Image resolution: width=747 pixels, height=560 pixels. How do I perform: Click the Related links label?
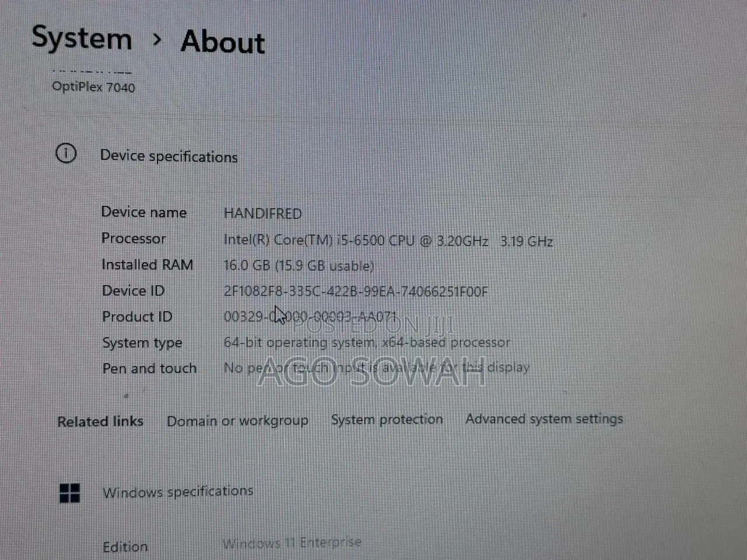click(x=100, y=421)
